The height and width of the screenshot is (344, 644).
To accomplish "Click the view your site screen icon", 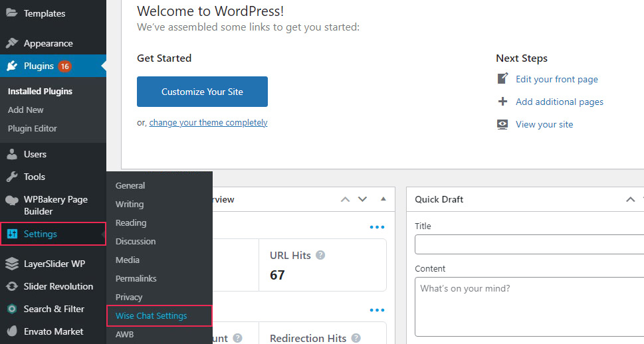I will click(502, 124).
